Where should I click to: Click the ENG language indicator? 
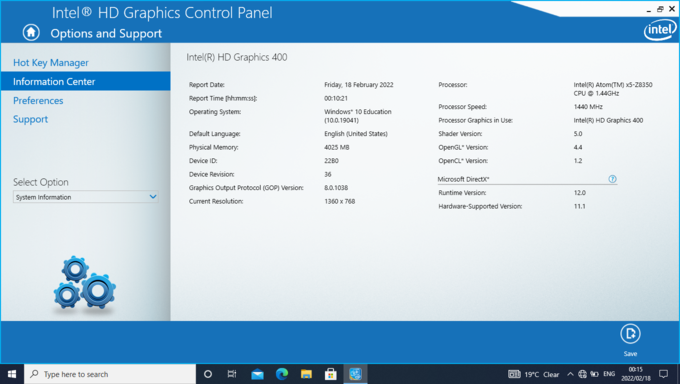click(x=609, y=374)
